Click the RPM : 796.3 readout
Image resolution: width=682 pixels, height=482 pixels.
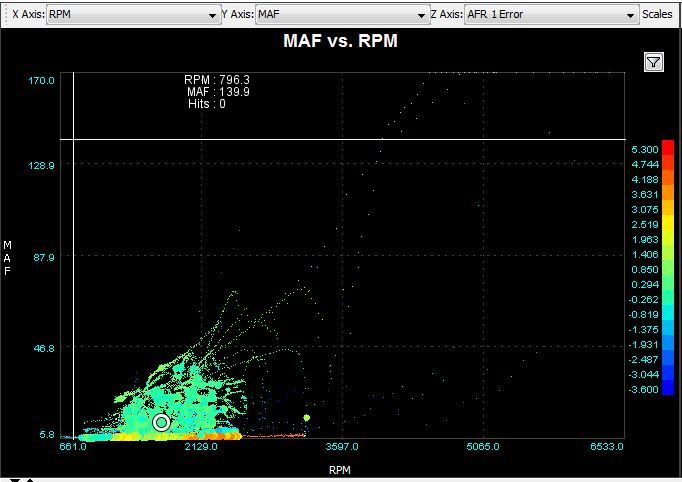click(217, 80)
